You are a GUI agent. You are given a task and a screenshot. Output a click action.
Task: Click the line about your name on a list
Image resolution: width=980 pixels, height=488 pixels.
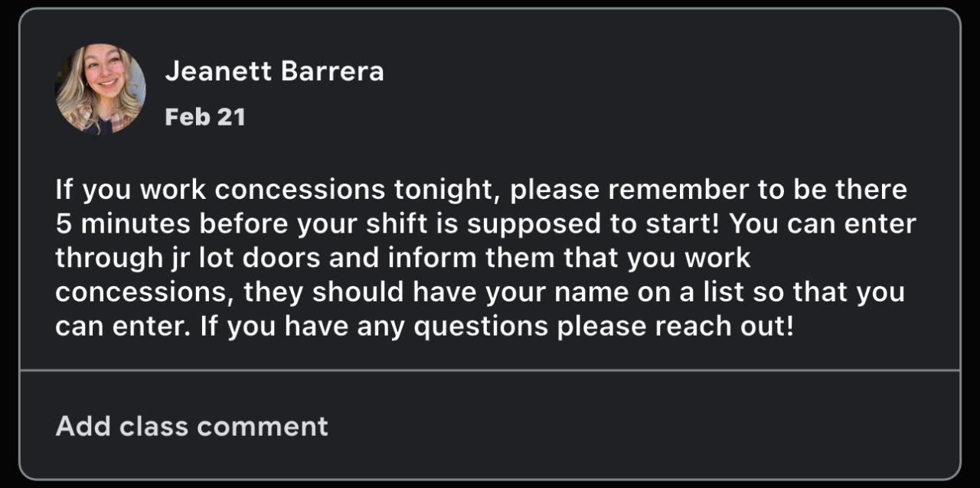(x=480, y=292)
